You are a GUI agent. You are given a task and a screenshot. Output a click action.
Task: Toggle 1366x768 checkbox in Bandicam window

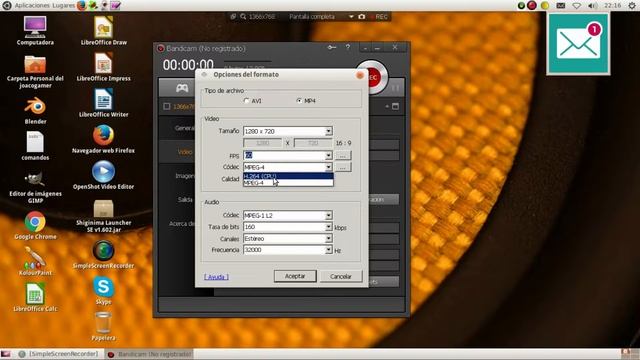click(167, 107)
